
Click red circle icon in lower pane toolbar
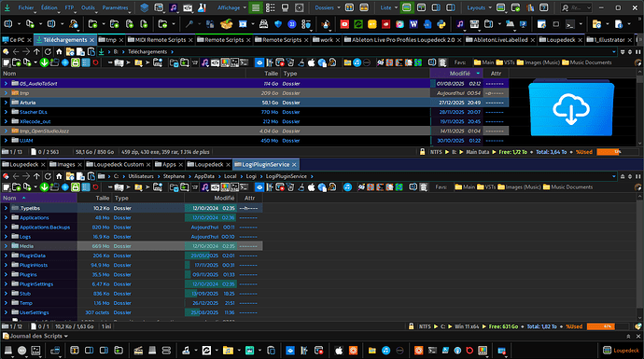[96, 187]
